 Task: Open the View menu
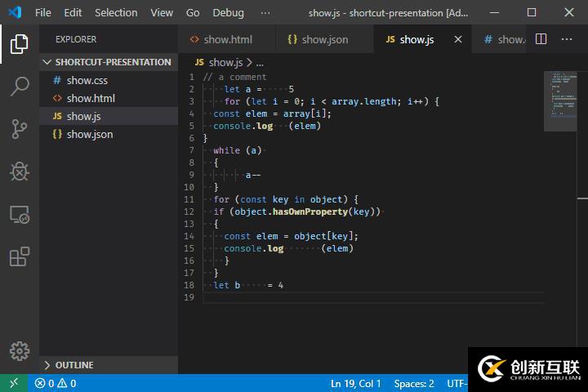coord(162,13)
